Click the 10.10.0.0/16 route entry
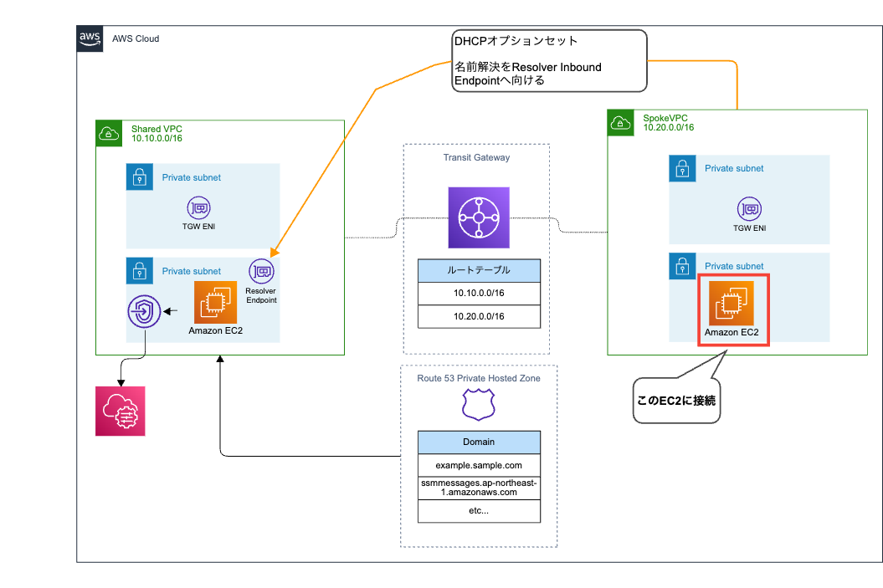Viewport: 883px width, 588px height. coord(478,293)
